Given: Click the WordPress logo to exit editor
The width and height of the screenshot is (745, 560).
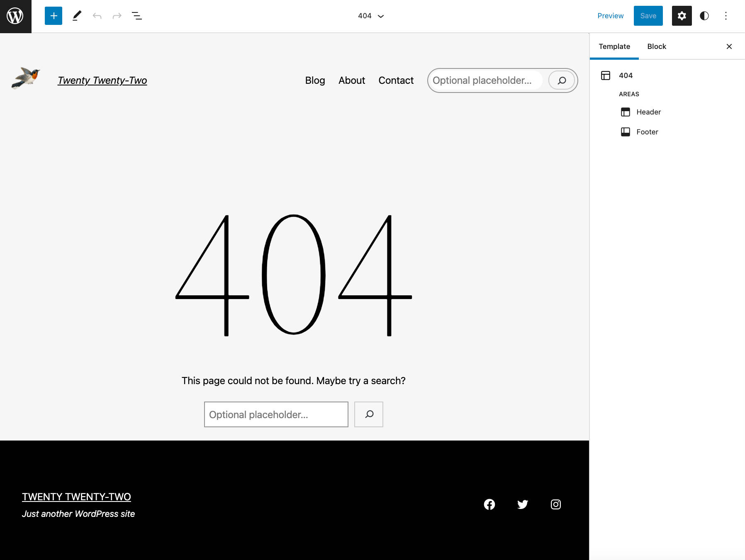Looking at the screenshot, I should [15, 16].
